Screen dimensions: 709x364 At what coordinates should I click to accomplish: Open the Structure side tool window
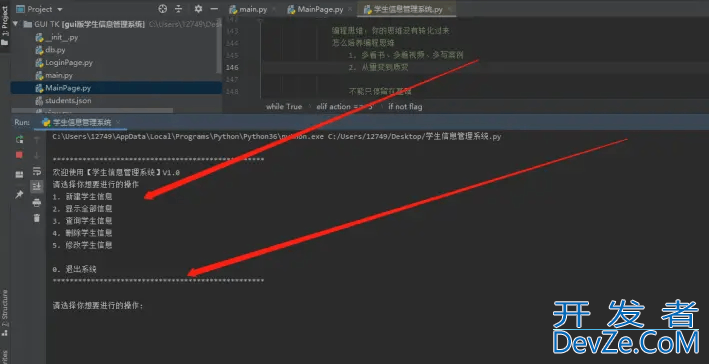coord(5,312)
